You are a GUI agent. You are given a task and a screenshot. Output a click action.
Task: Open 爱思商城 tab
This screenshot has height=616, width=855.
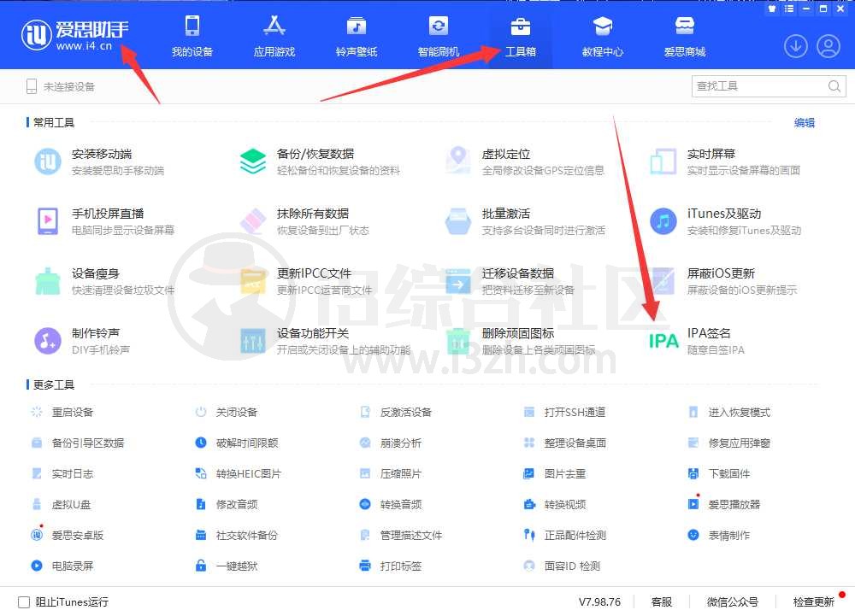coord(685,36)
